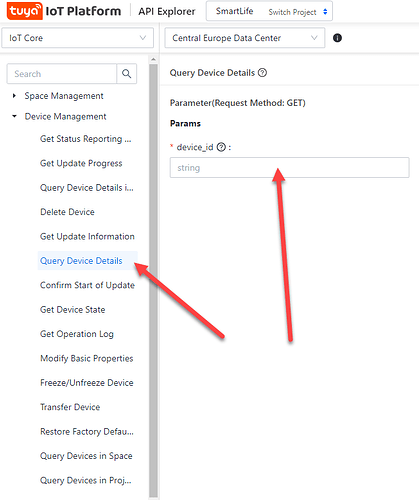Collapse the Device Management tree node
The height and width of the screenshot is (500, 419).
pyautogui.click(x=14, y=116)
